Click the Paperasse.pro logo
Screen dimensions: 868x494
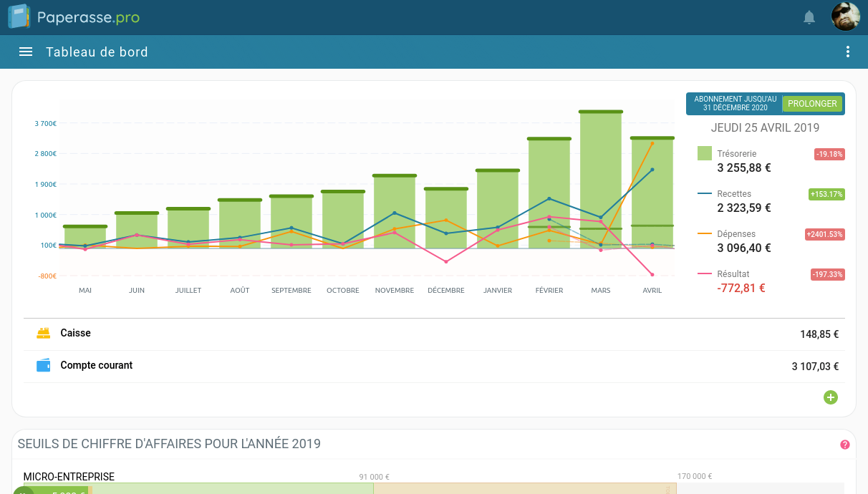(74, 17)
